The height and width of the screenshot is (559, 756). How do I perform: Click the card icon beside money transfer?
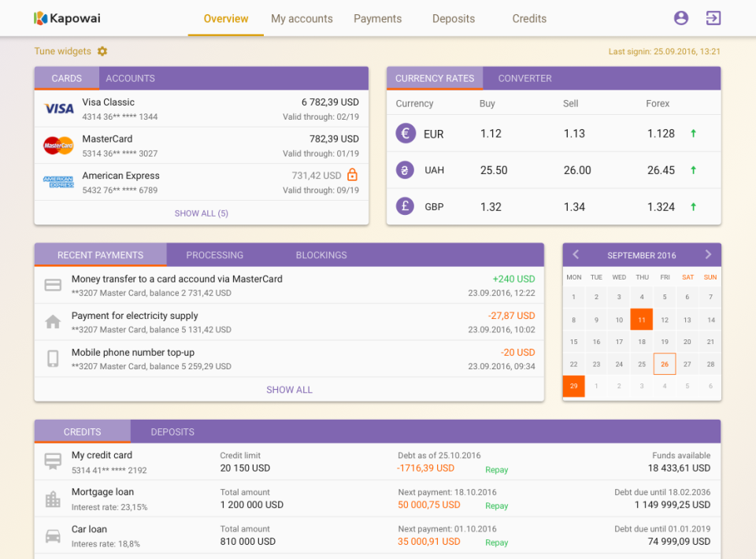pos(53,285)
